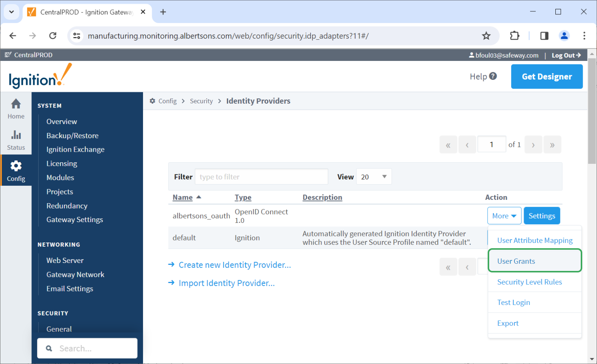Click the sidebar Search field
Image resolution: width=597 pixels, height=364 pixels.
(87, 348)
